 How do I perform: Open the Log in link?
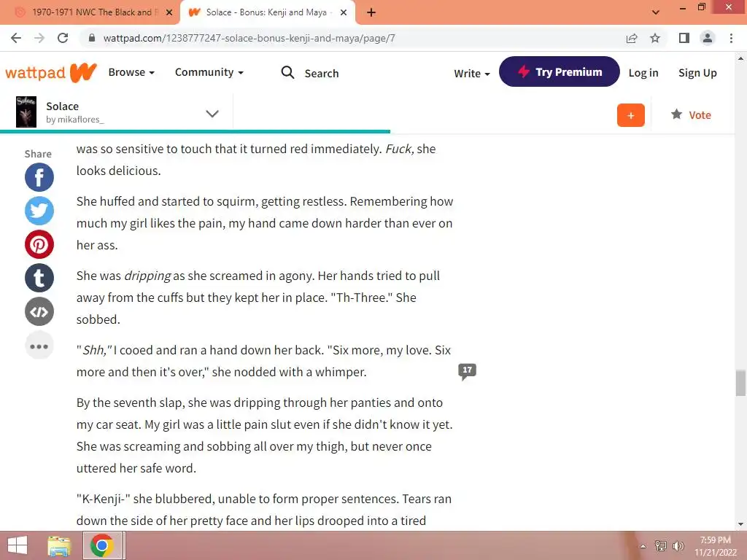[643, 73]
